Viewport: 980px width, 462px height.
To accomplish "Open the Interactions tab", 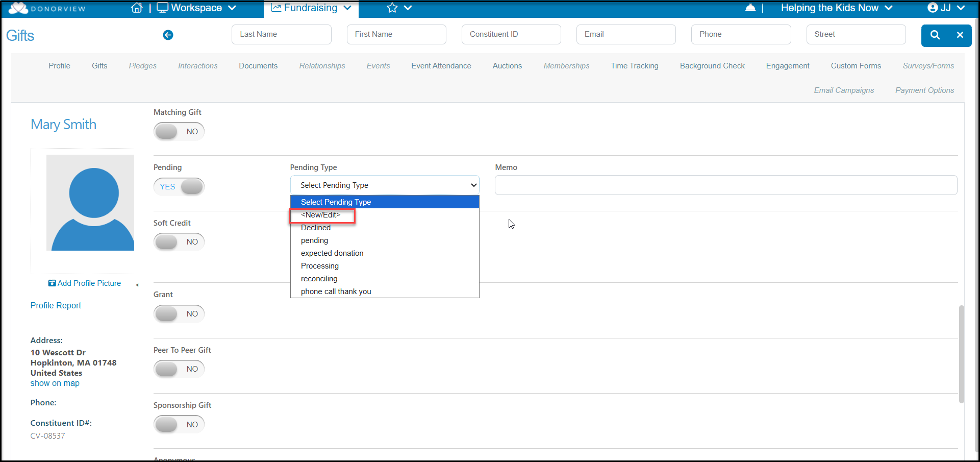I will (198, 66).
